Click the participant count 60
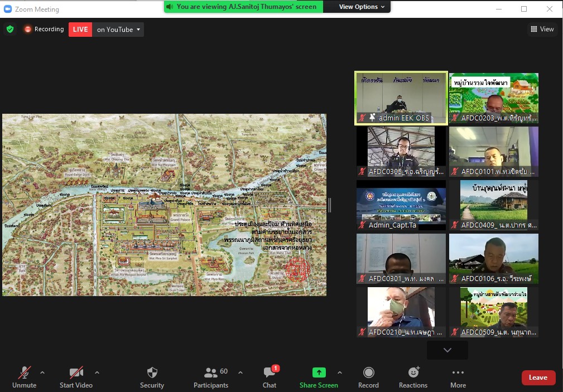 coord(224,371)
